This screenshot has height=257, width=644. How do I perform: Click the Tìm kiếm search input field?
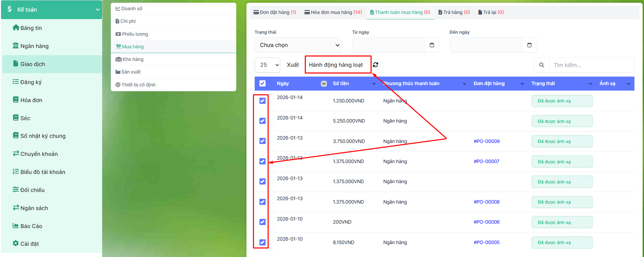pos(591,65)
